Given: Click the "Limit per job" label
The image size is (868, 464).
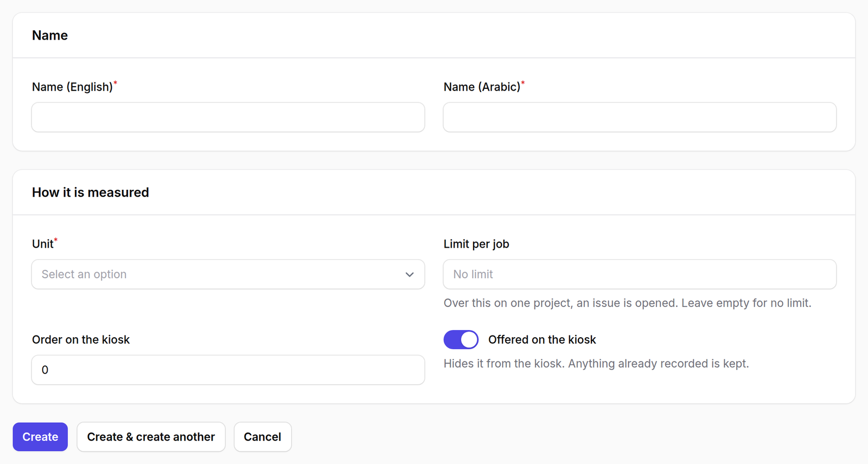Looking at the screenshot, I should [x=476, y=244].
